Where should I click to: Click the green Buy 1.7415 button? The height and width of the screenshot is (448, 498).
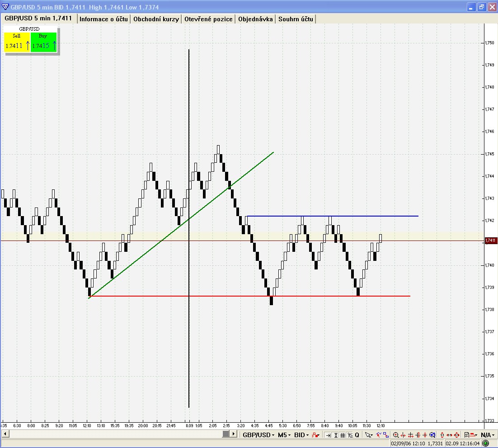[x=43, y=42]
